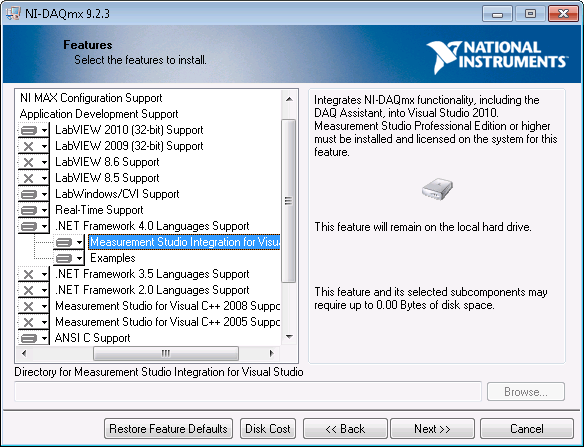Open install-state dropdown for LabVIEW 8.6 Support
The image size is (584, 447).
33,162
